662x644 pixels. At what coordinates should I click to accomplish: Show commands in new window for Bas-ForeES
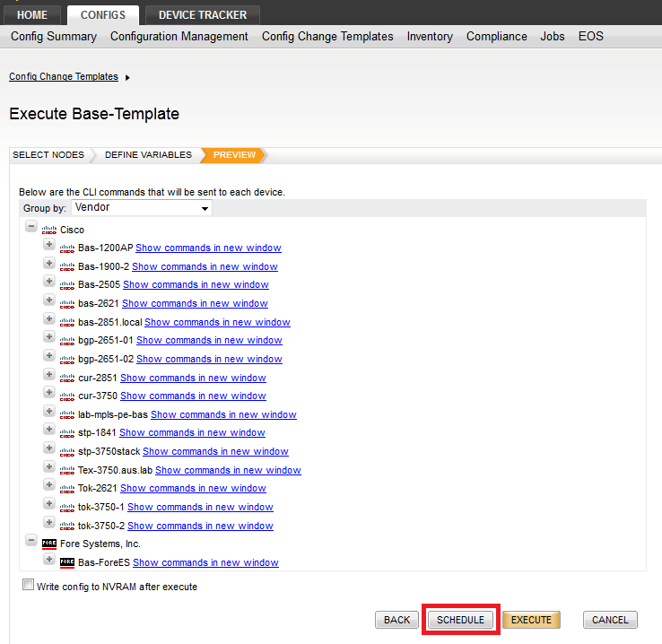click(x=205, y=562)
